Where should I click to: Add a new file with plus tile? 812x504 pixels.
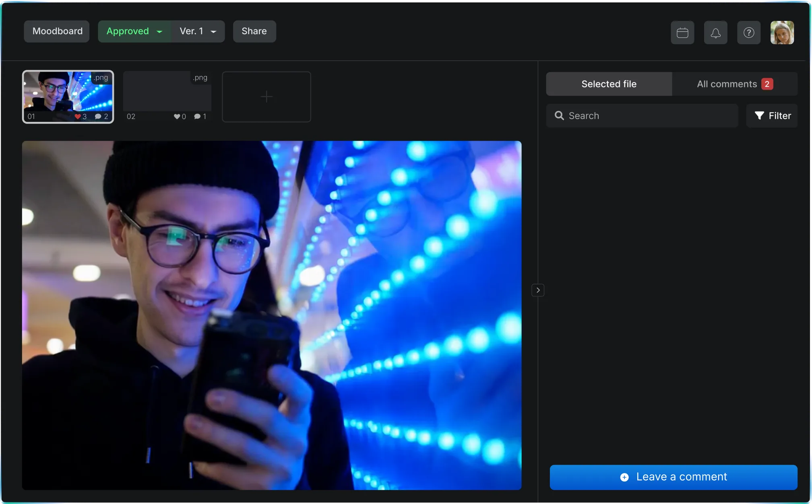(267, 97)
